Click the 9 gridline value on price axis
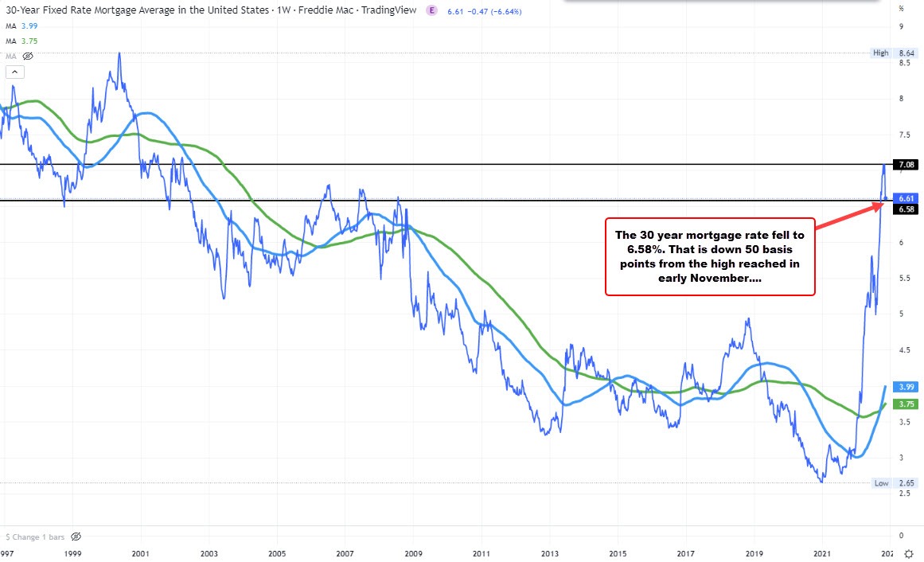The height and width of the screenshot is (562, 924). tap(901, 26)
